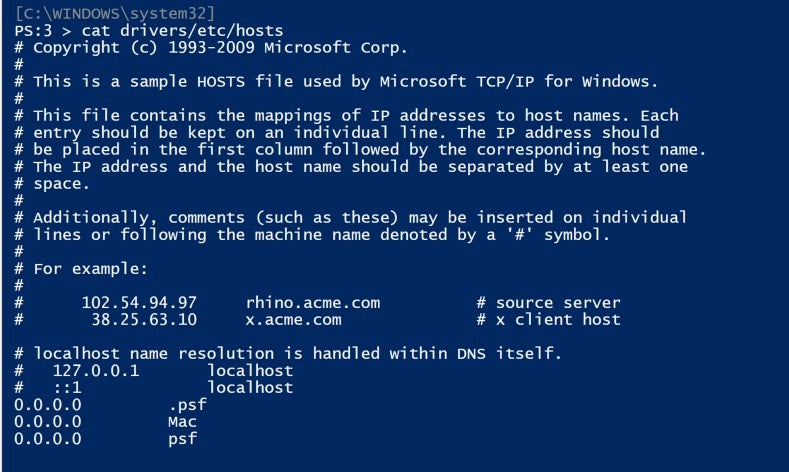Click the 127.0.0.1 loopback address
The image size is (789, 472).
[x=96, y=370]
